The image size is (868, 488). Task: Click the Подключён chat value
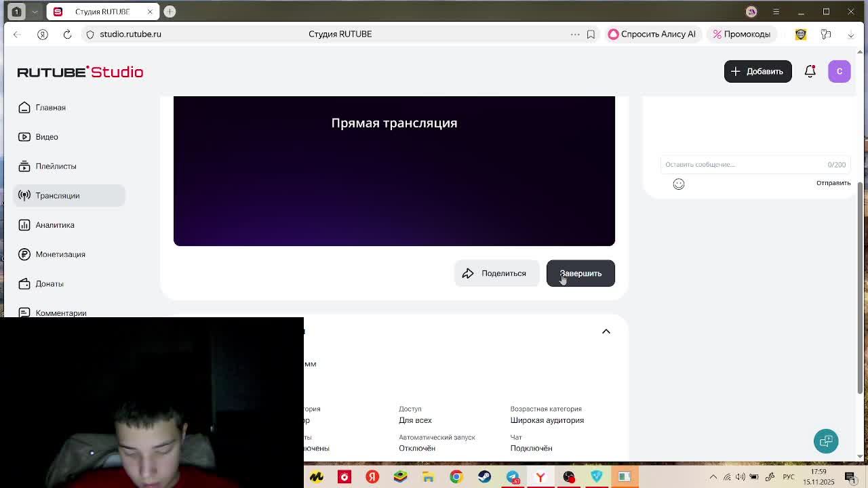tap(531, 448)
